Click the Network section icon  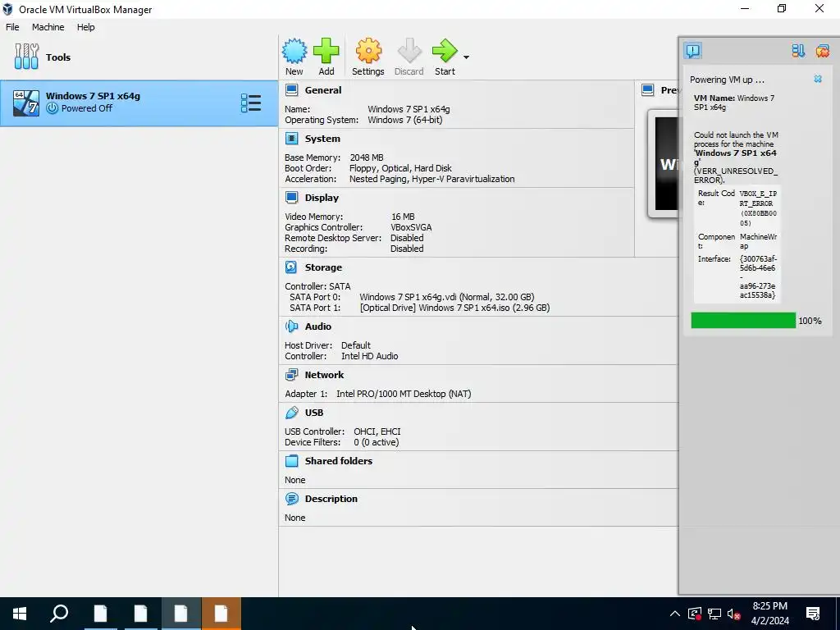[291, 374]
